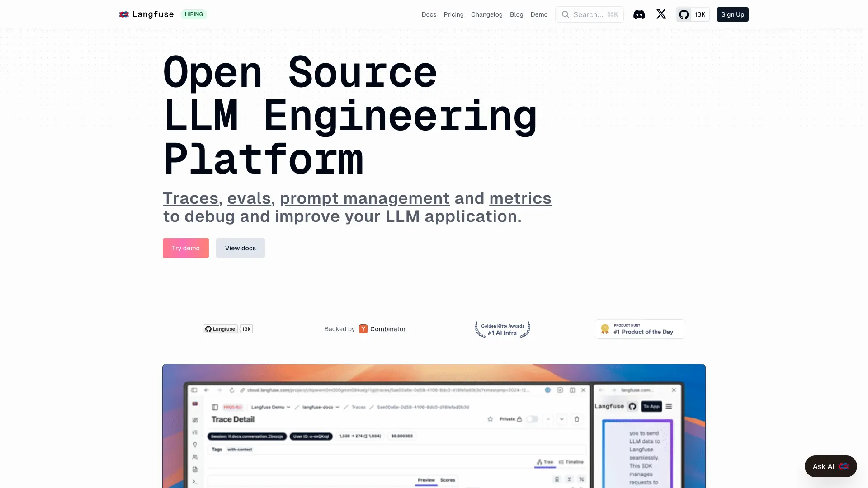Image resolution: width=868 pixels, height=488 pixels.
Task: Click the panel toggle icon beside PROD-EU
Action: tap(215, 407)
